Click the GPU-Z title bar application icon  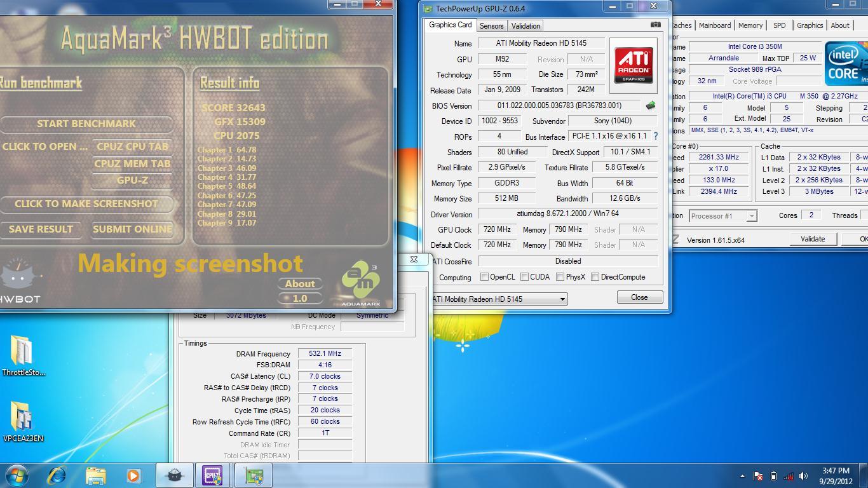coord(428,9)
